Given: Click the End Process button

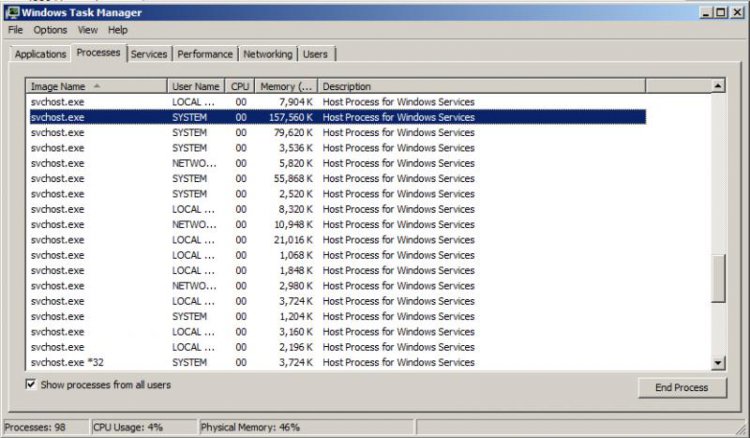Looking at the screenshot, I should point(682,388).
